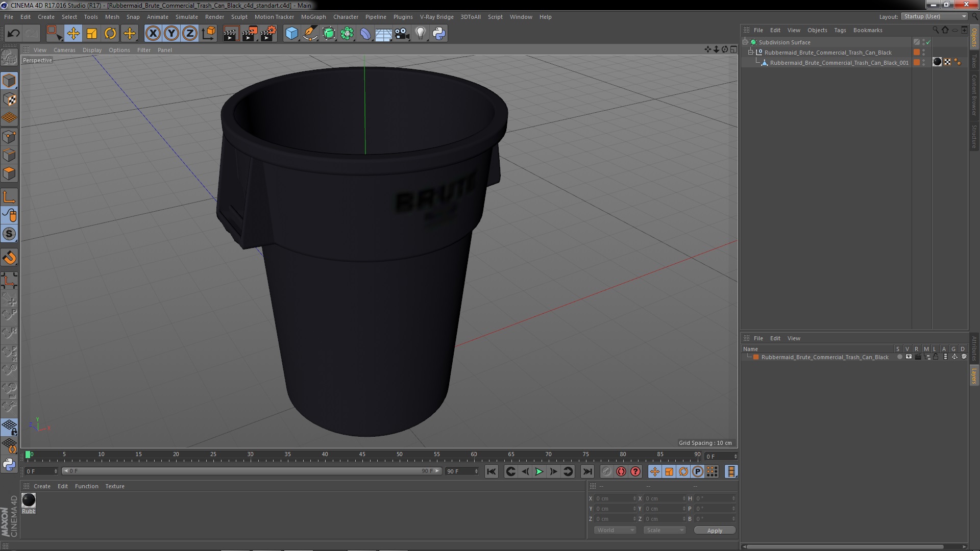Go to start of animation

pyautogui.click(x=491, y=471)
